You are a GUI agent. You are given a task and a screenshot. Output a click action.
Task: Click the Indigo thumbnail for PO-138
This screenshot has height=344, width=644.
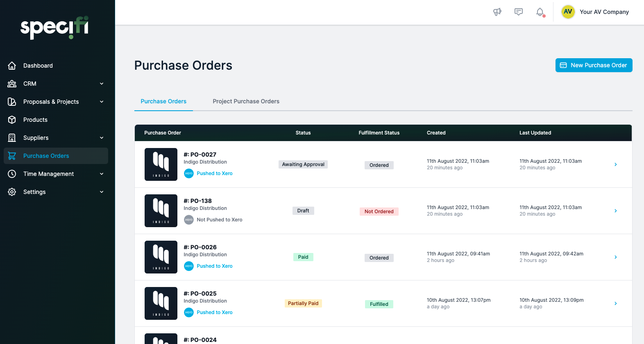161,211
